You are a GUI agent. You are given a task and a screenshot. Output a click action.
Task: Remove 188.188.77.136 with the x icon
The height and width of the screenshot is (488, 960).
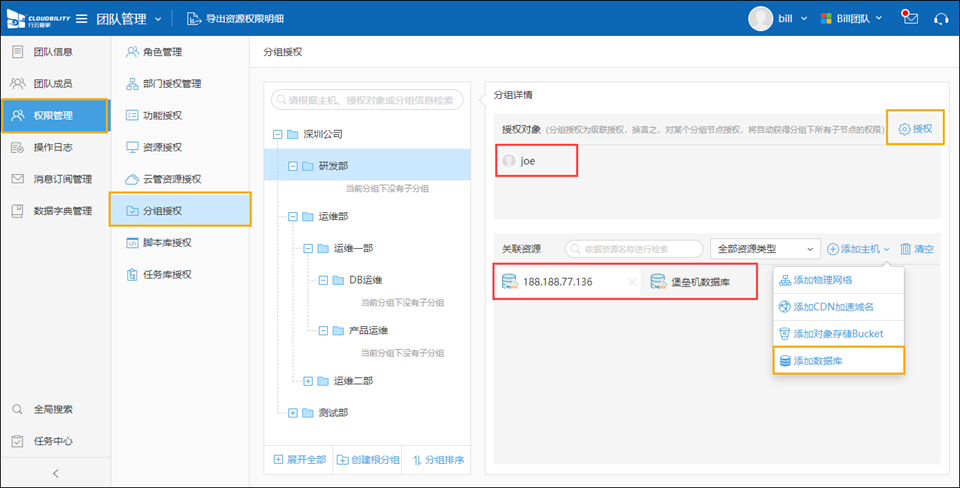coord(631,282)
